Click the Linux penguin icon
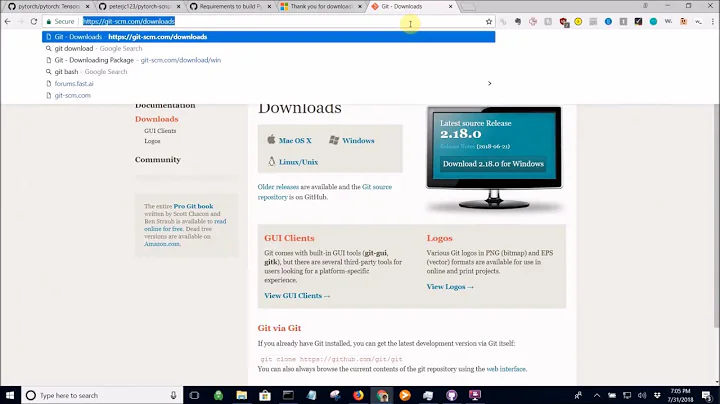This screenshot has height=404, width=720. [271, 161]
